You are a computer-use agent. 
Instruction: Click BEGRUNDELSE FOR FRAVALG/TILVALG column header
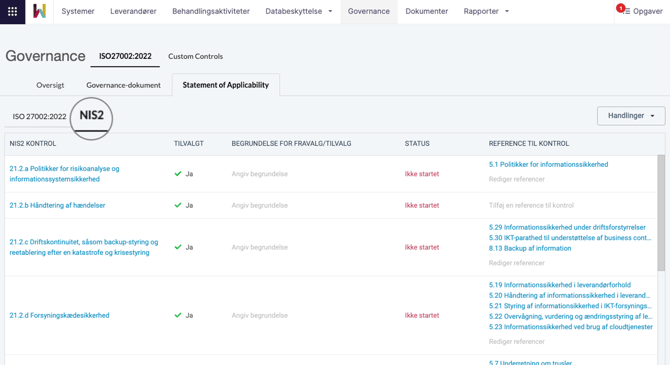click(291, 144)
